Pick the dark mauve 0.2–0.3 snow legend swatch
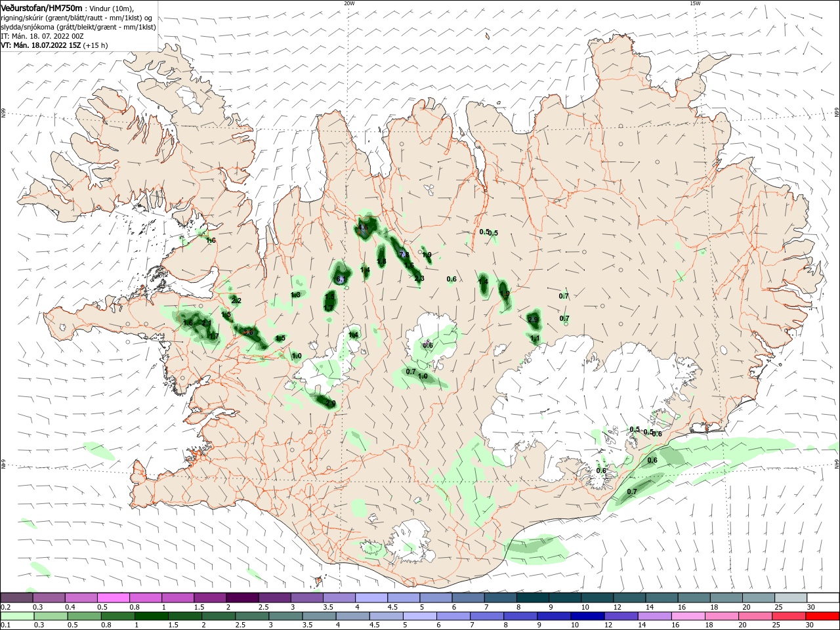The height and width of the screenshot is (630, 840). (16, 598)
